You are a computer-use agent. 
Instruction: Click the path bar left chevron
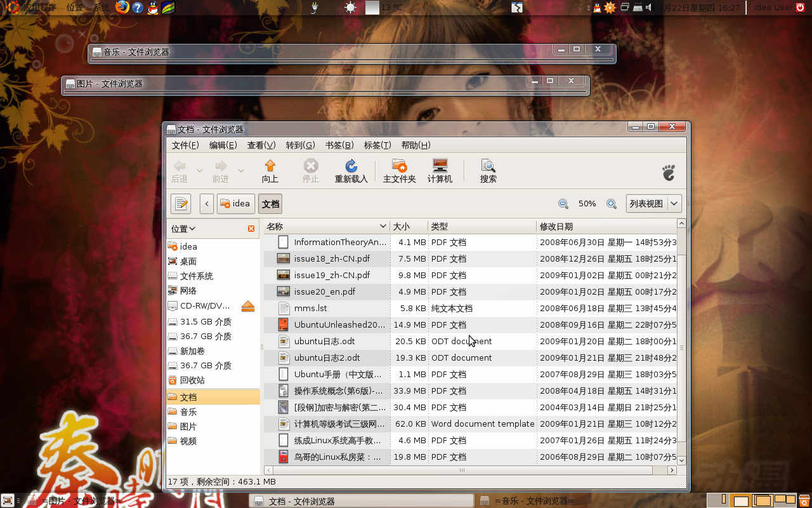pyautogui.click(x=207, y=204)
